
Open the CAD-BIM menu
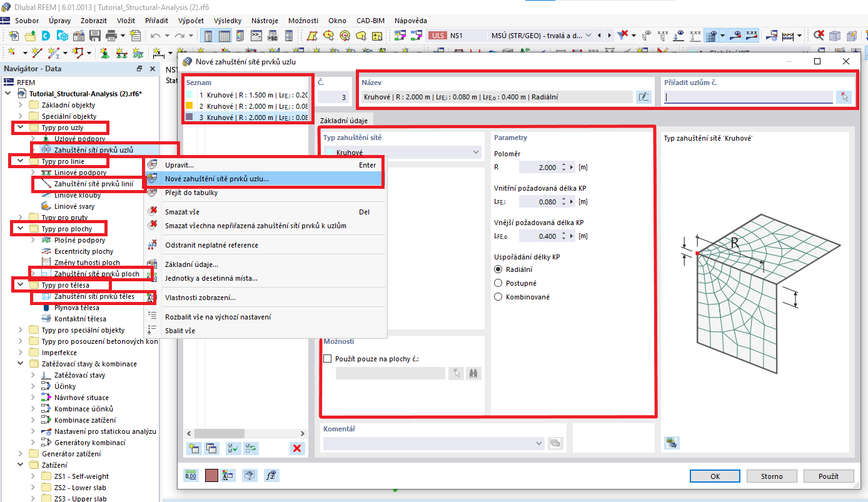(x=370, y=20)
